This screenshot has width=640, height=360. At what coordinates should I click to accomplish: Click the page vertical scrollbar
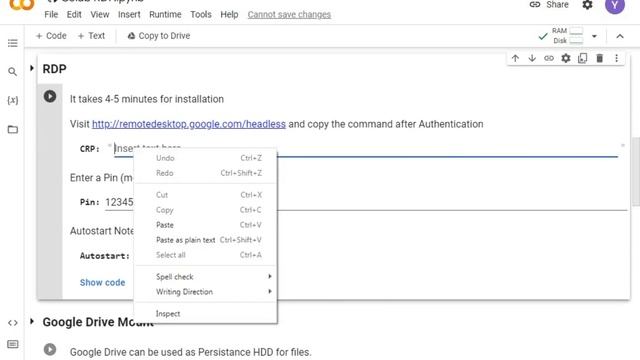(x=636, y=171)
